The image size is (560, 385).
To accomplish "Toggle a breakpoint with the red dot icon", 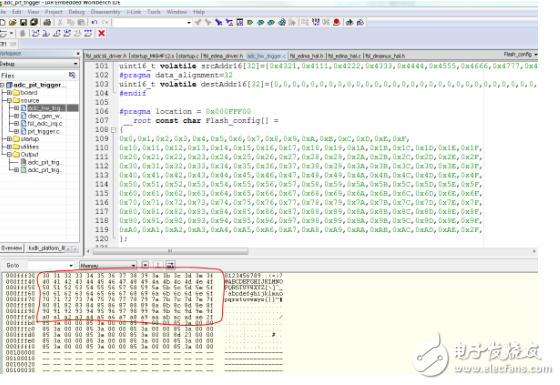I will (336, 22).
